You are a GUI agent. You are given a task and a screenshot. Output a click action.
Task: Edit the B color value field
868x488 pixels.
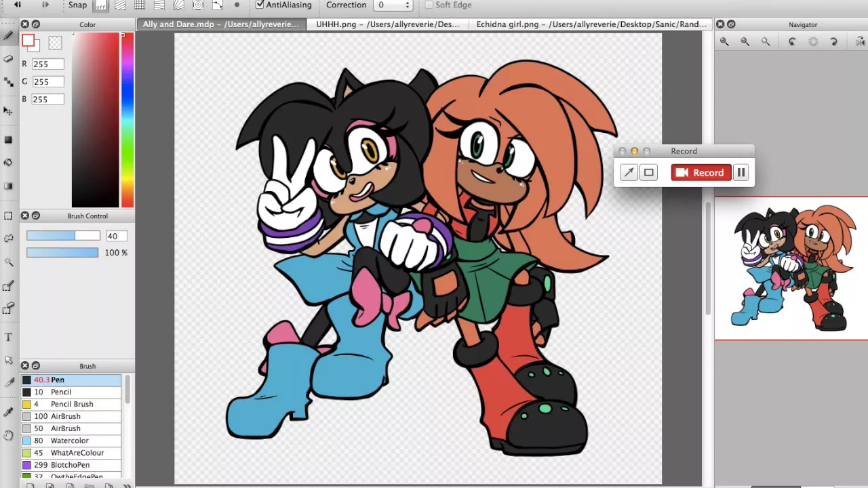click(x=48, y=99)
